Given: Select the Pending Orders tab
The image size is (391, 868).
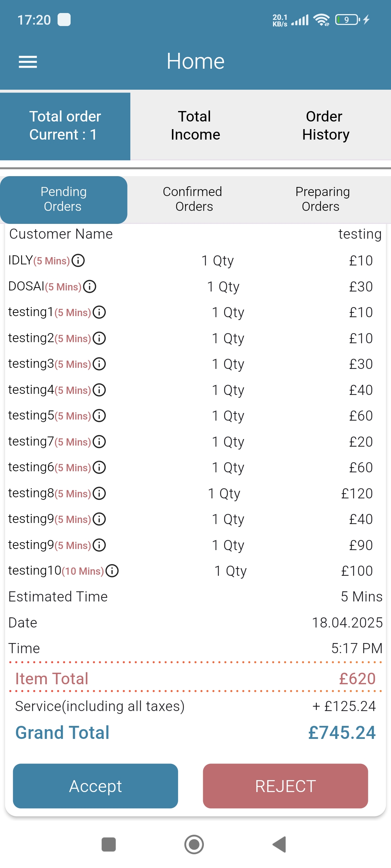Looking at the screenshot, I should point(64,200).
